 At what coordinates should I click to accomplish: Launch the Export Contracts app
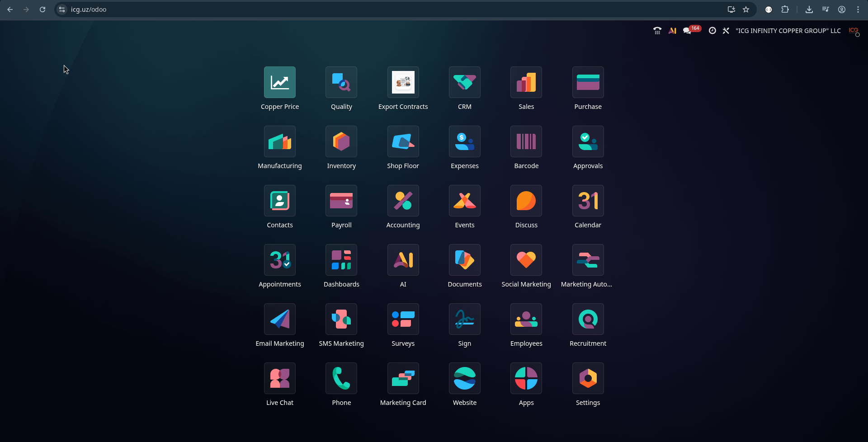[403, 82]
